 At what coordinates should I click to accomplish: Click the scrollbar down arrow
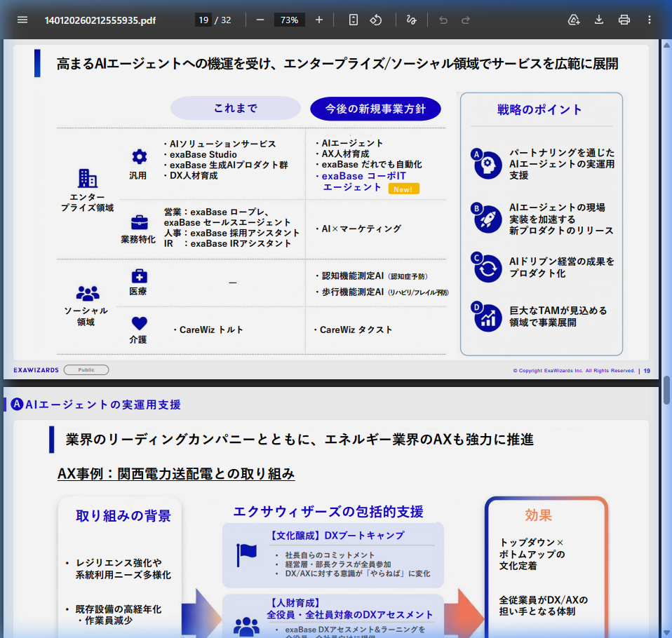[x=665, y=631]
